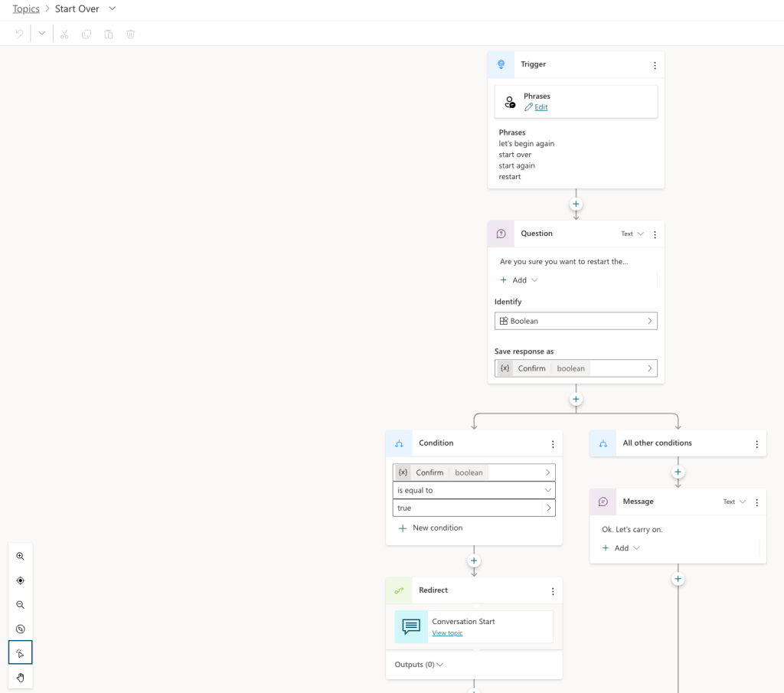
Task: Click the Topics breadcrumb link
Action: (26, 9)
